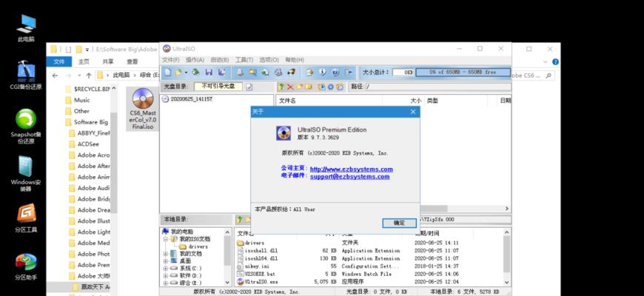644x296 pixels.
Task: Click the 路径 path field showing /
Action: (438, 87)
